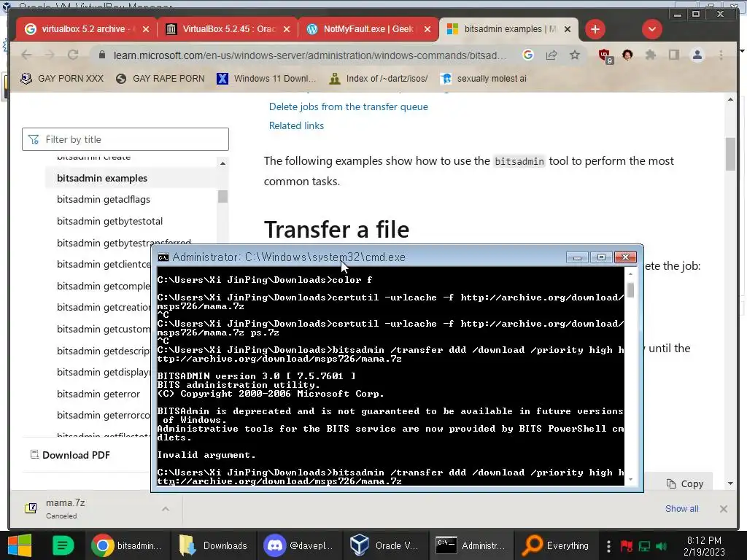
Task: Open the green app pinned to the taskbar
Action: pyautogui.click(x=63, y=545)
